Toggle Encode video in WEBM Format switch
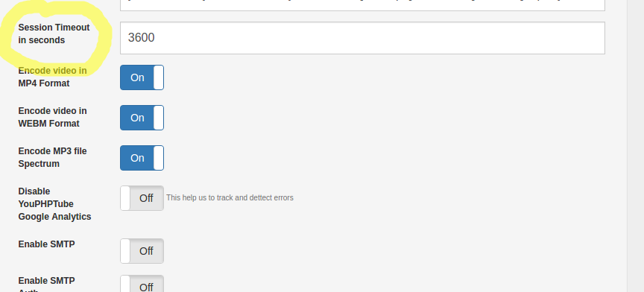Viewport: 644px width, 292px height. pyautogui.click(x=142, y=118)
